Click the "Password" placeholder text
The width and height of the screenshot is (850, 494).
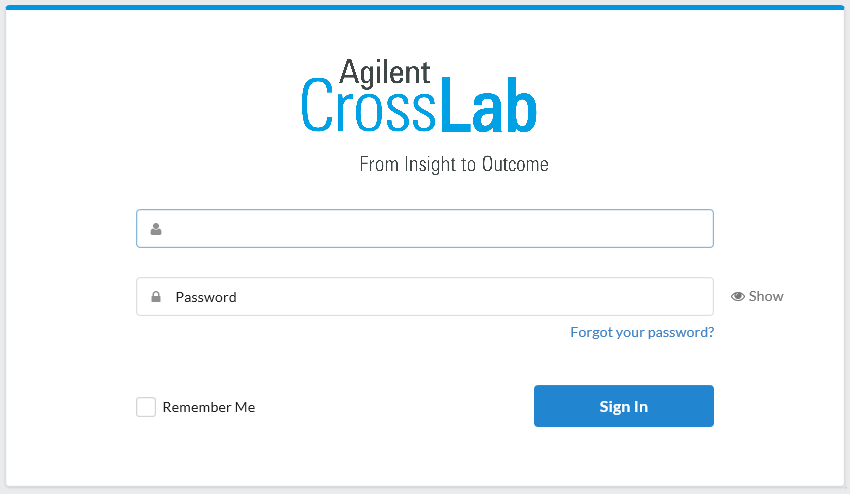206,297
